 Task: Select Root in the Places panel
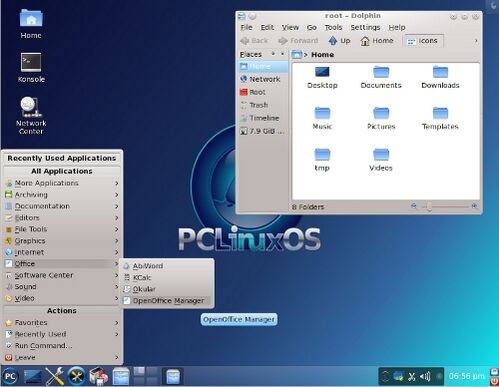pos(263,92)
